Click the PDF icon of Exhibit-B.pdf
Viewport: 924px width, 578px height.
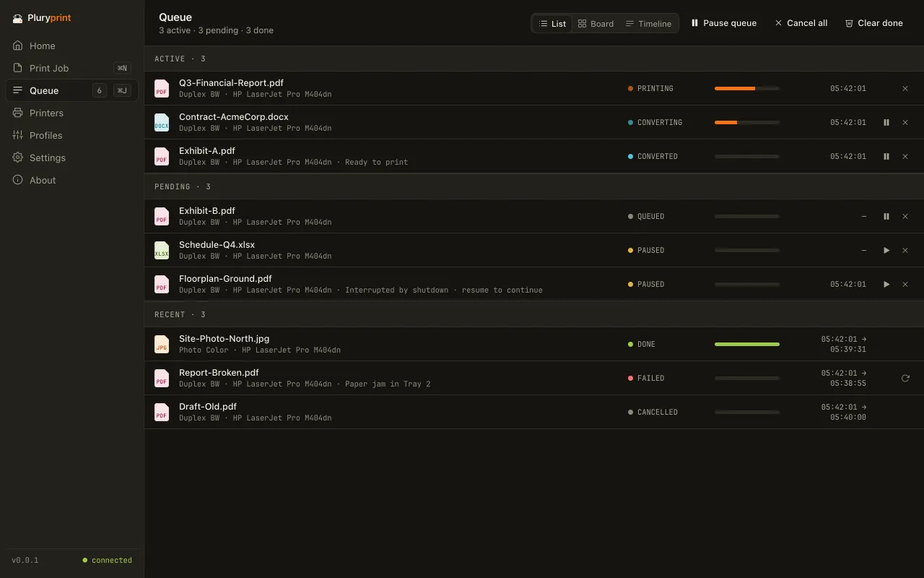(162, 216)
